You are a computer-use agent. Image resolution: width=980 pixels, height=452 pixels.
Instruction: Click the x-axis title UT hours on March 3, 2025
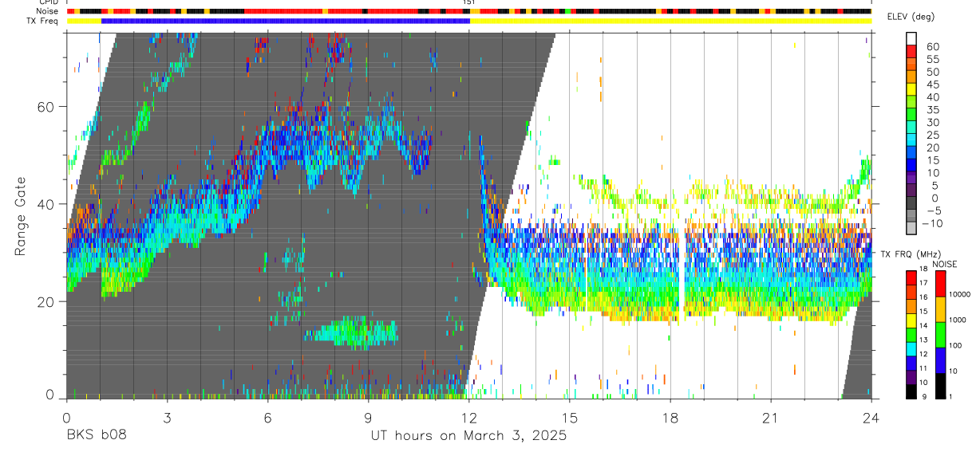(468, 436)
